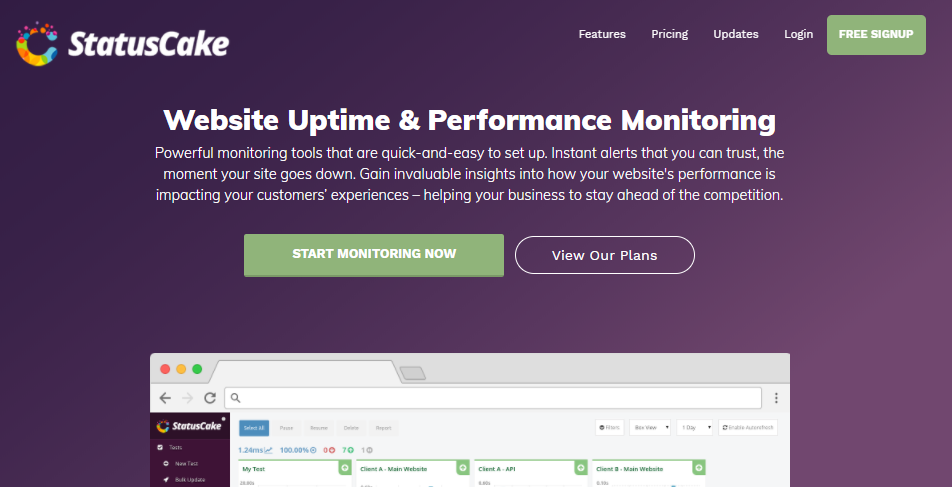Click the yellow window dot in the mock browser
Image resolution: width=952 pixels, height=487 pixels.
point(181,369)
